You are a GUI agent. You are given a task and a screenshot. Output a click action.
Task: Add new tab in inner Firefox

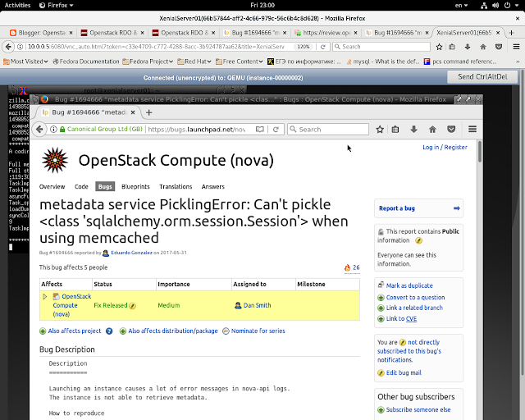pyautogui.click(x=149, y=112)
